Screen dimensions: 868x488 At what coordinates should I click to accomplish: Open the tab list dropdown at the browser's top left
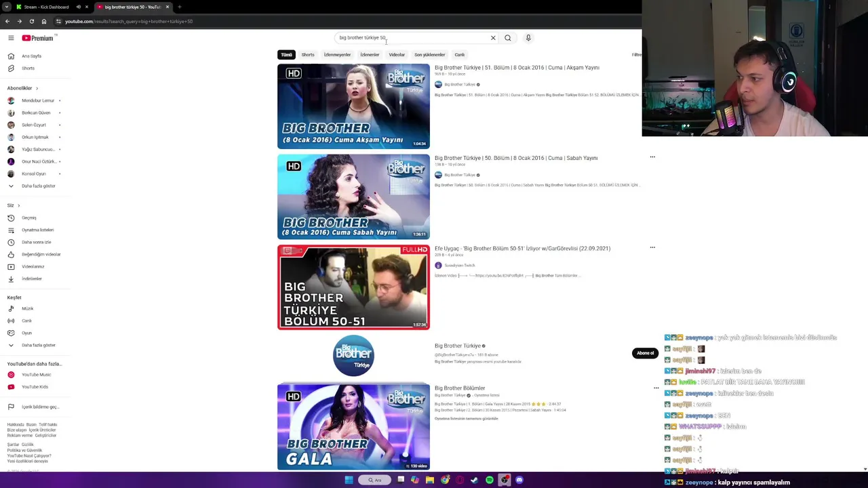(7, 7)
